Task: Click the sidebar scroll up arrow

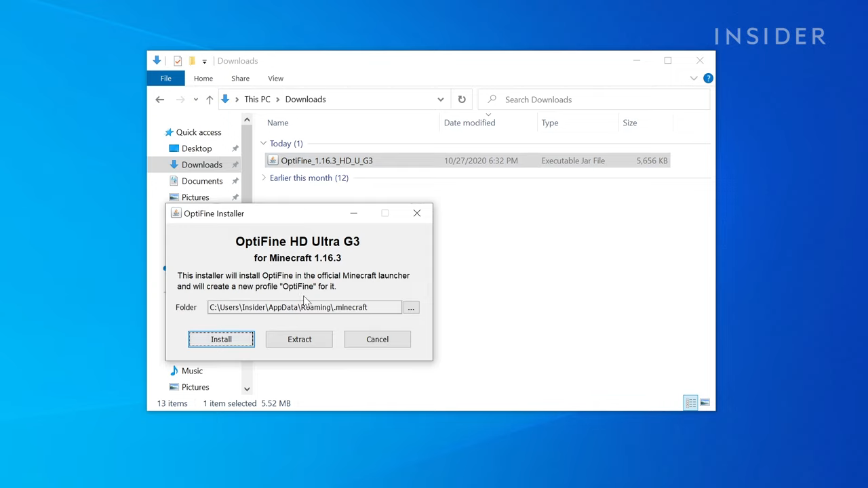Action: tap(247, 120)
